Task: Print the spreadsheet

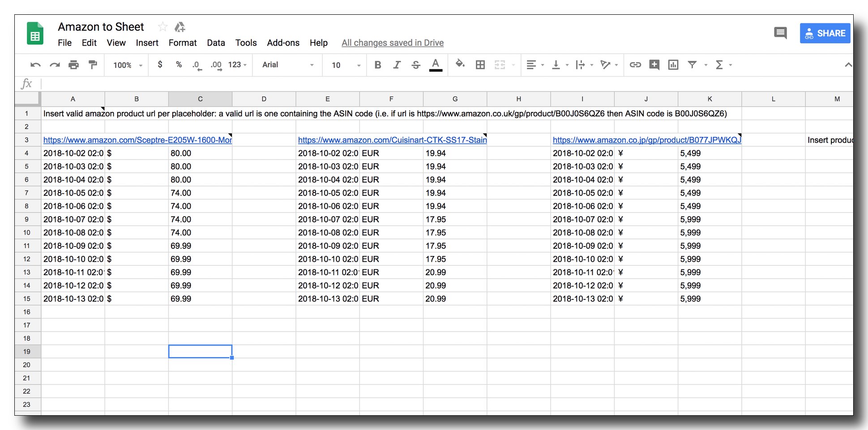Action: pos(73,65)
